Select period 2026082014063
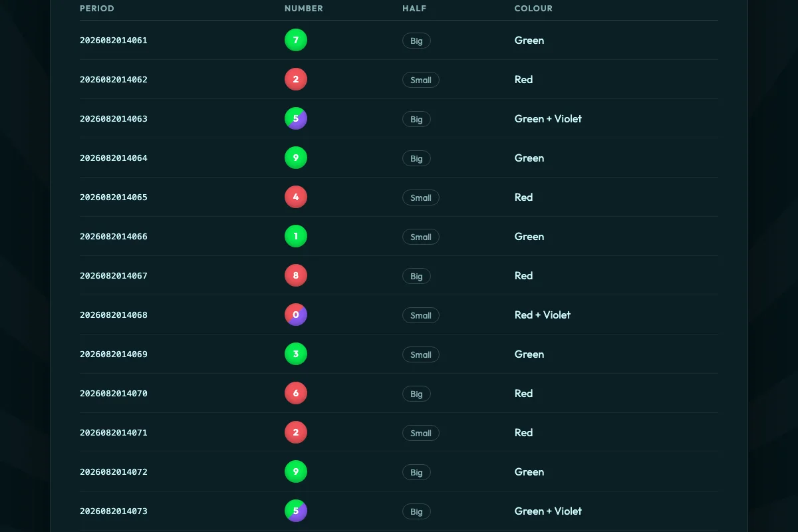The image size is (798, 532). pyautogui.click(x=114, y=119)
